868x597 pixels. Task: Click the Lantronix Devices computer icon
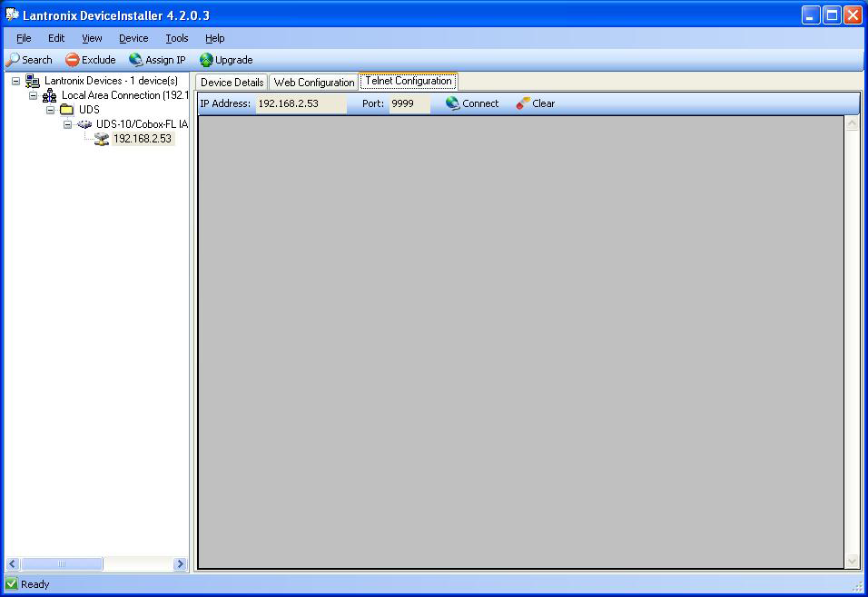33,81
